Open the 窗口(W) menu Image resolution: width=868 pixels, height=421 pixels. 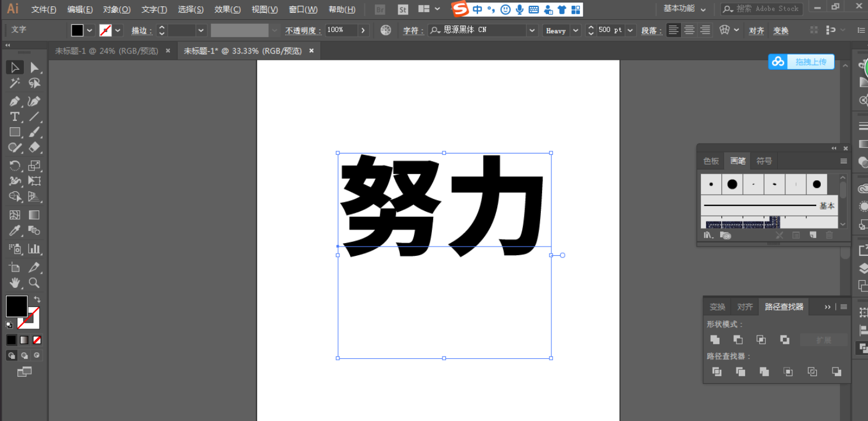tap(303, 9)
